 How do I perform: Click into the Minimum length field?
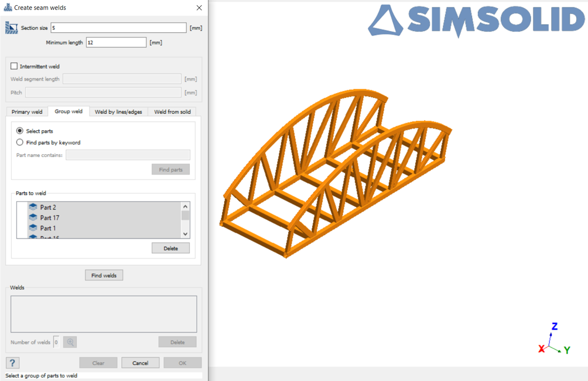point(116,42)
